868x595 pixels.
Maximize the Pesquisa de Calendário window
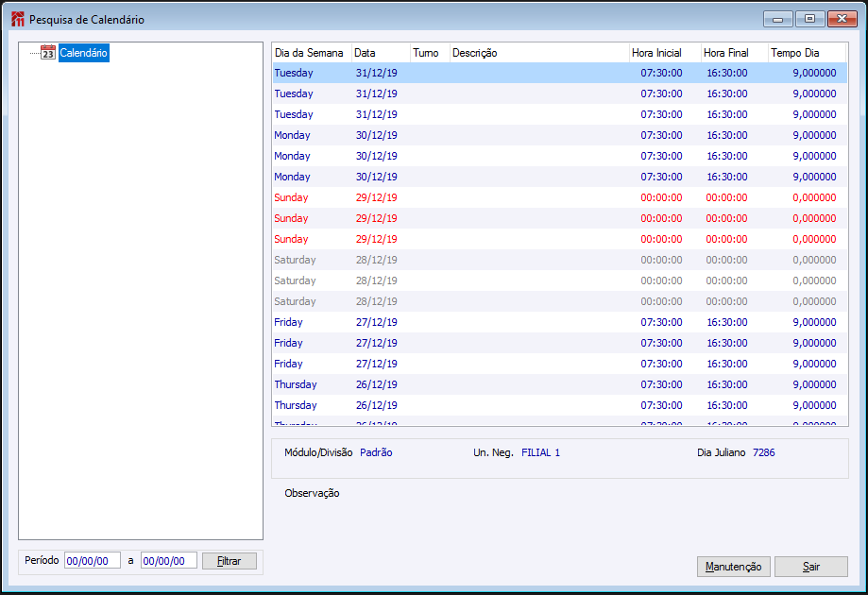(809, 19)
